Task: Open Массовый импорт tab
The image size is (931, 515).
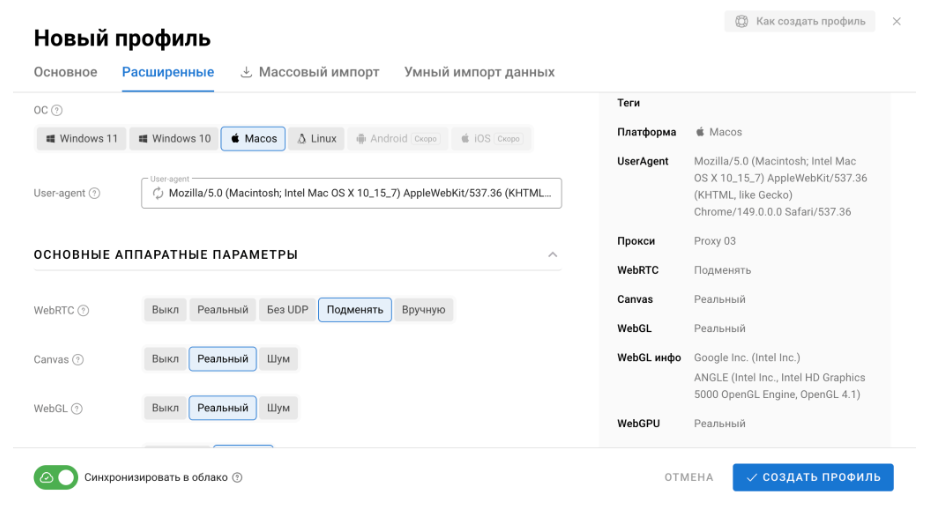Action: (309, 72)
